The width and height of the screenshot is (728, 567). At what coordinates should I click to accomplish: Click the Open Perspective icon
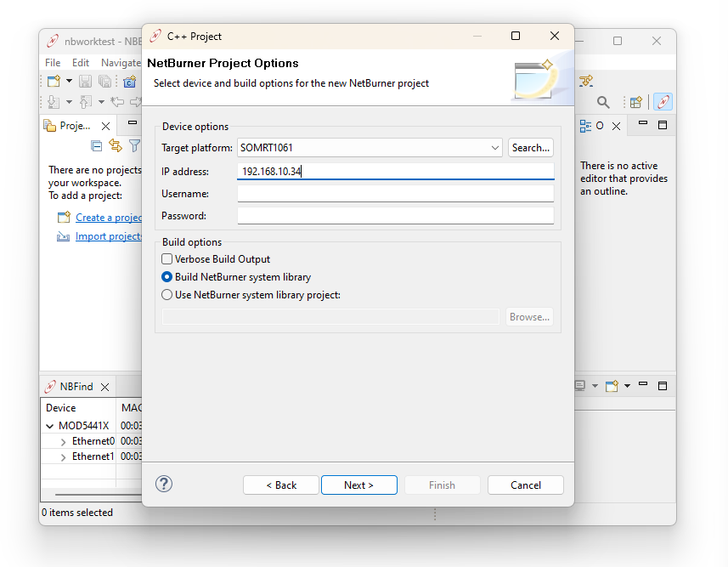(635, 103)
